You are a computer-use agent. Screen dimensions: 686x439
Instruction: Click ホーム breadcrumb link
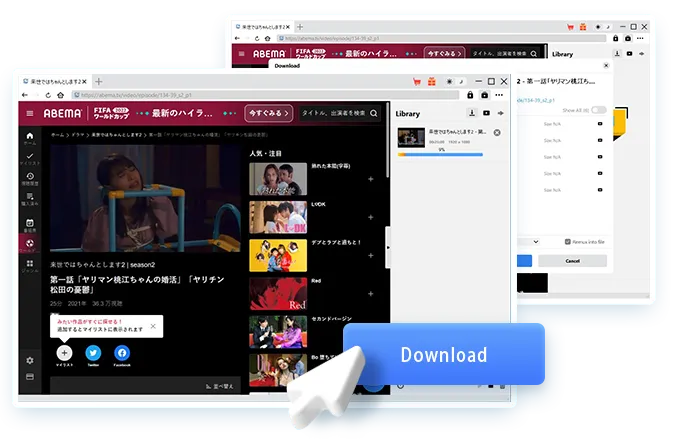coord(57,135)
